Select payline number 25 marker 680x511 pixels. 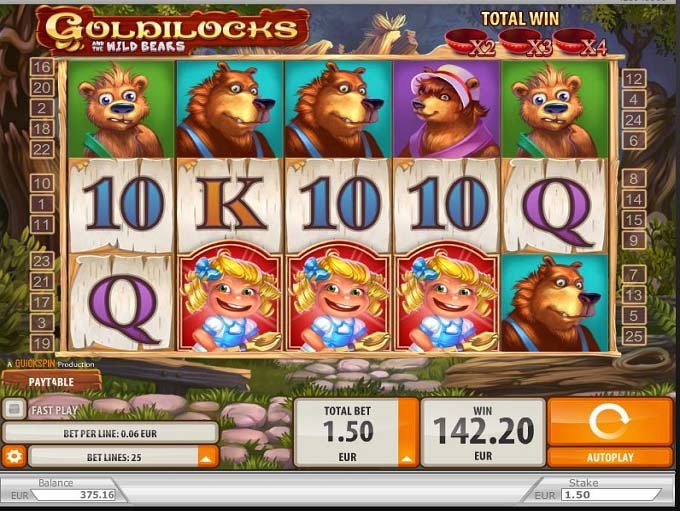[x=634, y=336]
